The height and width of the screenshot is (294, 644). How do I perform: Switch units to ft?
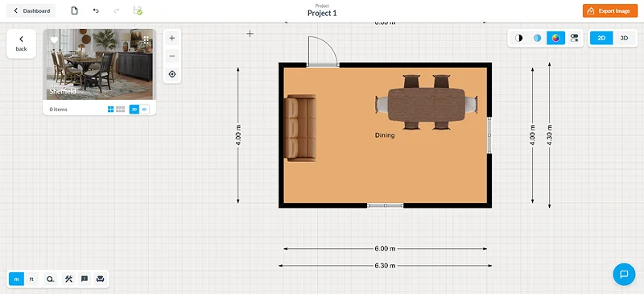[x=31, y=280]
